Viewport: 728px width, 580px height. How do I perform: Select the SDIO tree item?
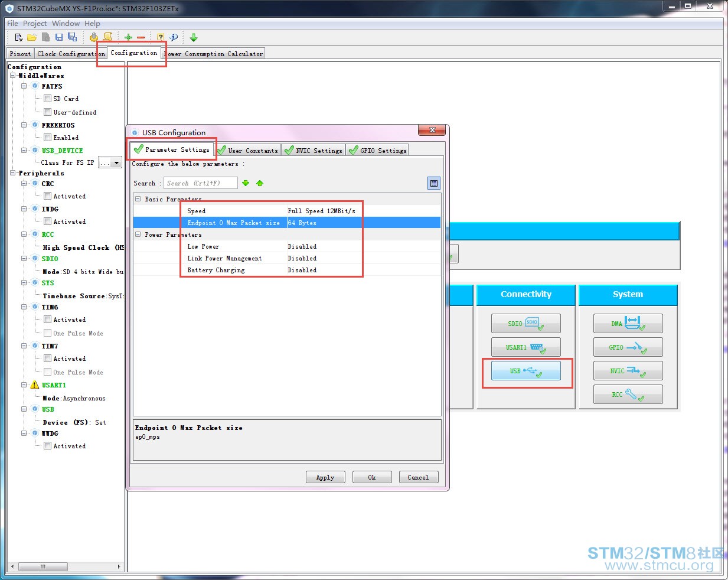point(50,259)
